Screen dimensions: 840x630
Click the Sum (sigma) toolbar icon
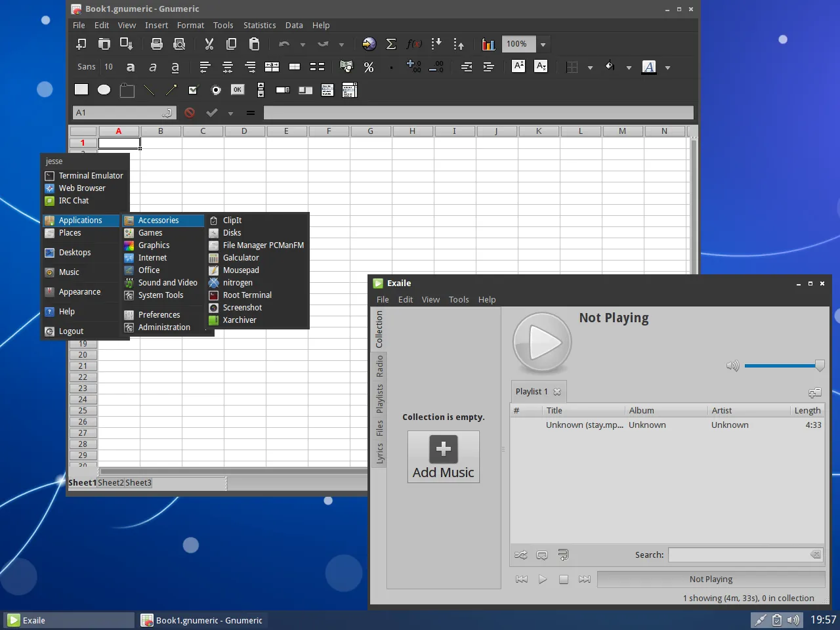pos(391,44)
